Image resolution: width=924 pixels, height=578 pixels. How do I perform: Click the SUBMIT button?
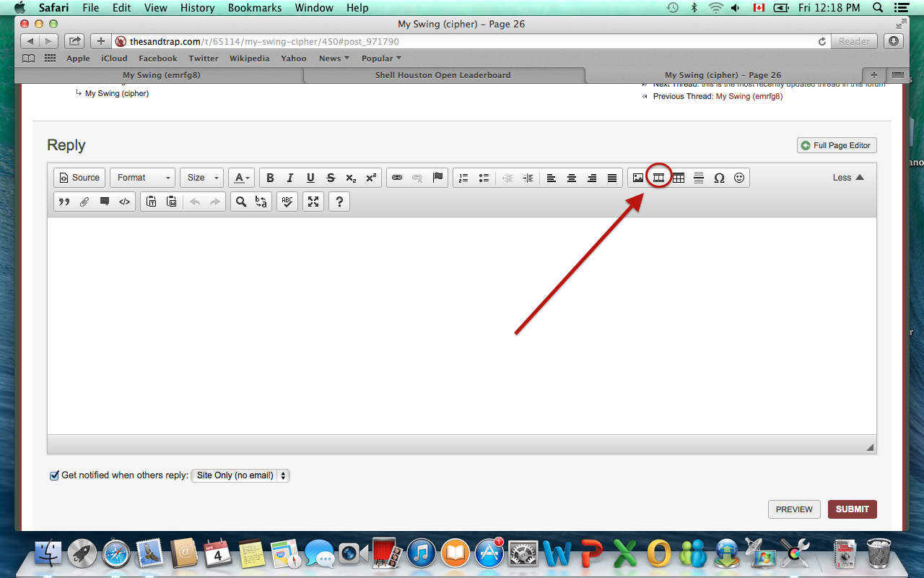pos(852,509)
